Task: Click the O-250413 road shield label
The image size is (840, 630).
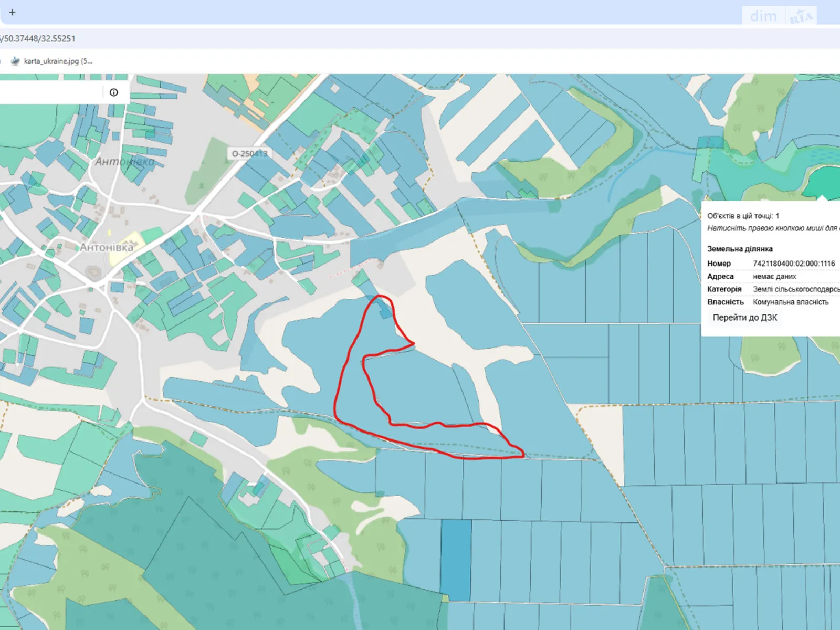Action: pyautogui.click(x=250, y=154)
